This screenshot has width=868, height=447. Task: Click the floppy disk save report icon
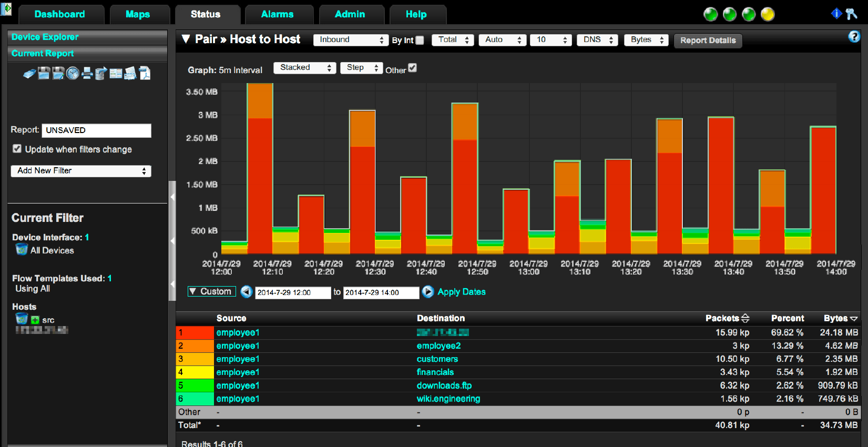44,74
